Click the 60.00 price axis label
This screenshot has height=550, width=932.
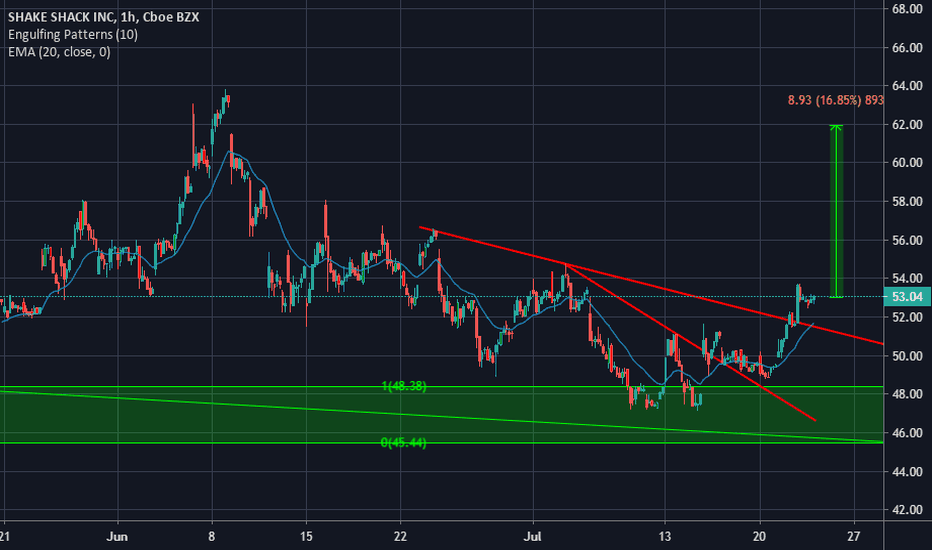pyautogui.click(x=907, y=162)
